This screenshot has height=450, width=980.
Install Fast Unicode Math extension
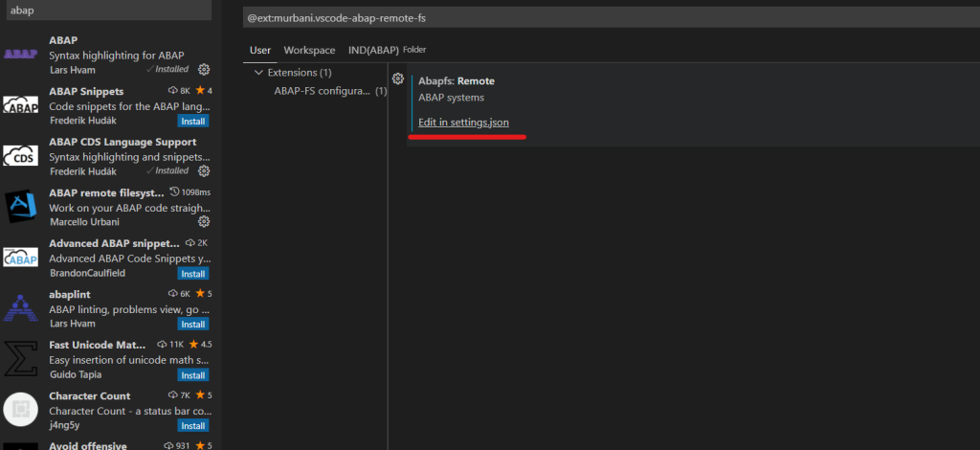coord(193,375)
